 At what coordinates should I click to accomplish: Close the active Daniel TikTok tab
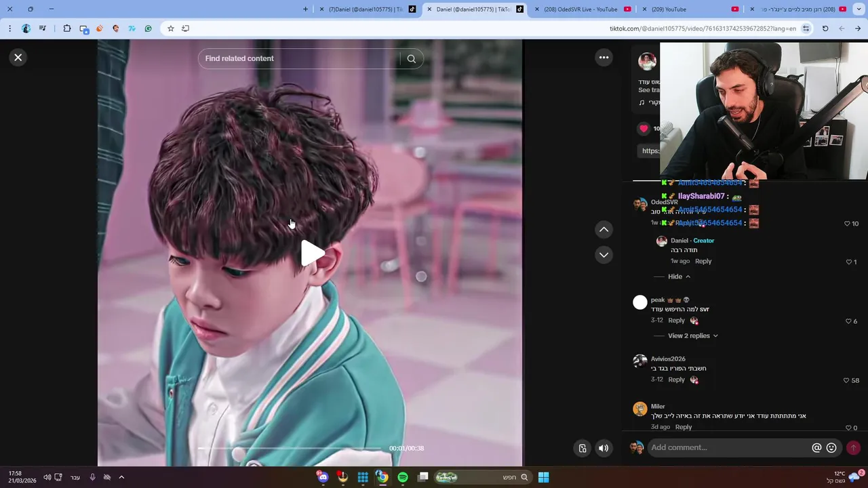[x=429, y=9]
